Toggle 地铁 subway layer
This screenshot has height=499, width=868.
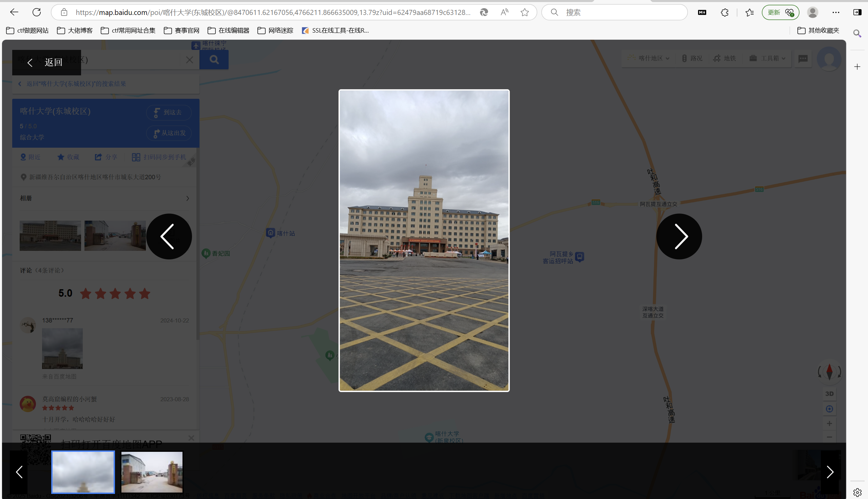coord(725,58)
